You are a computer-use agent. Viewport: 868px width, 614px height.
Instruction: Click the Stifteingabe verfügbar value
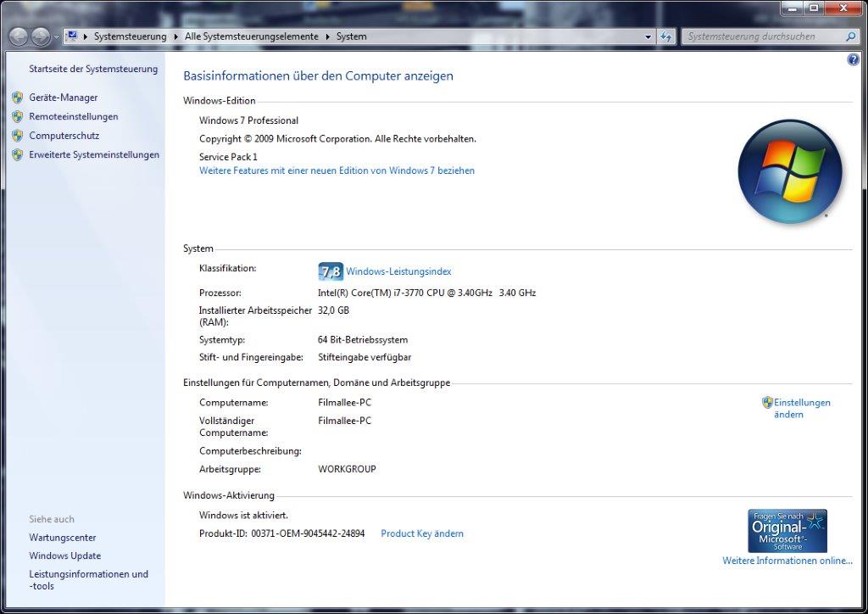coord(364,358)
